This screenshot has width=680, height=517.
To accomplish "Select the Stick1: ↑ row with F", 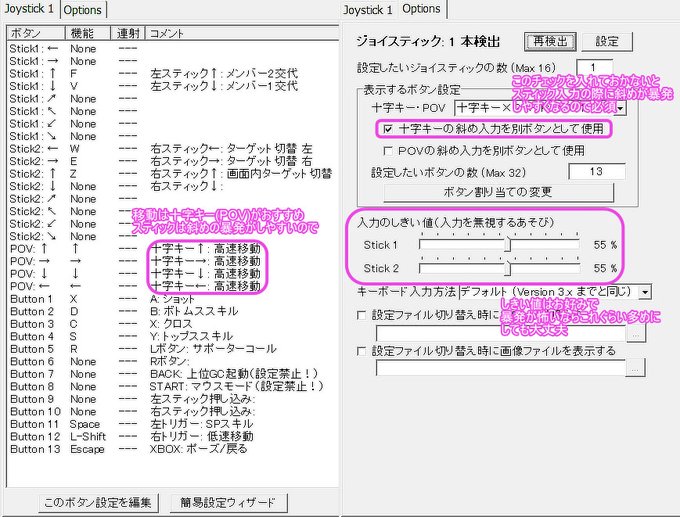I will coord(173,74).
